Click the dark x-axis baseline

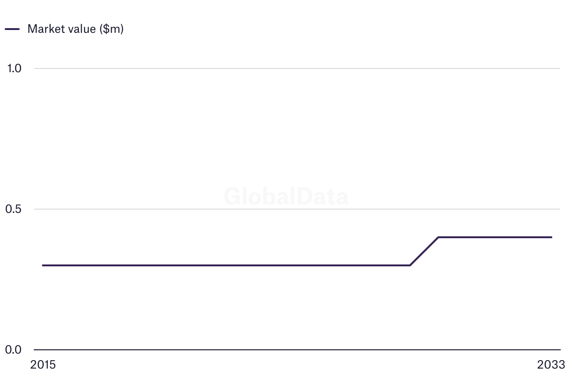tap(297, 350)
